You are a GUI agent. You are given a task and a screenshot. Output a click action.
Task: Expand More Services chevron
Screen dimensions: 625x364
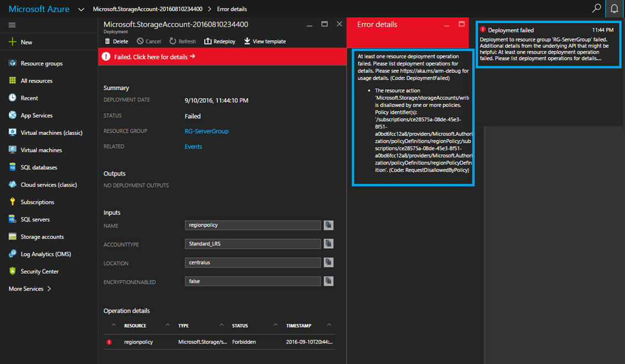click(x=49, y=289)
